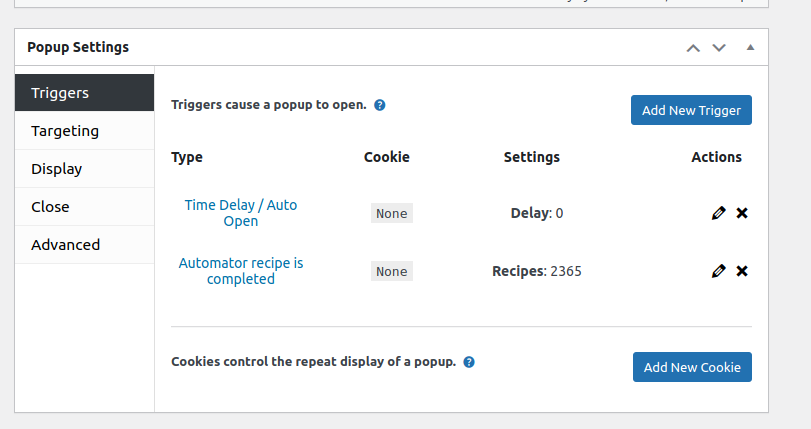Open the Display settings tab
The width and height of the screenshot is (811, 429).
point(85,169)
